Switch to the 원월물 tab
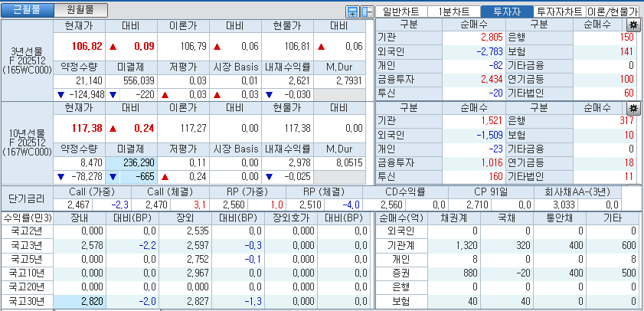 tap(80, 10)
